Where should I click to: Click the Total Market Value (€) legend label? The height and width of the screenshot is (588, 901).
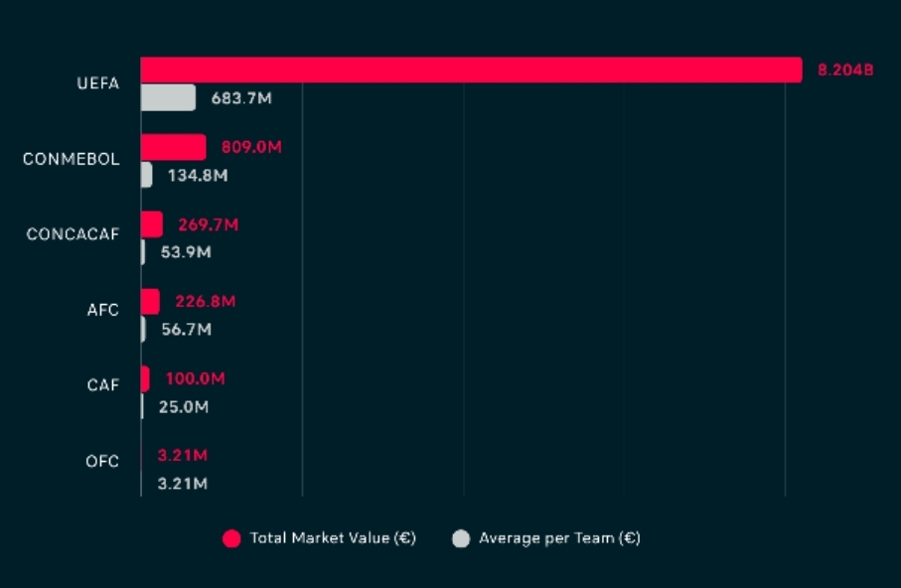333,538
